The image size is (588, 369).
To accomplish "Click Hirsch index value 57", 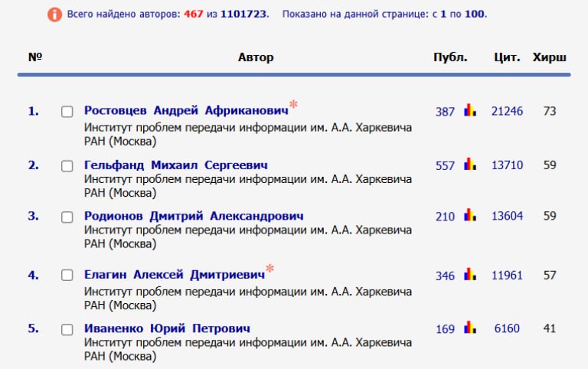I will coord(550,276).
